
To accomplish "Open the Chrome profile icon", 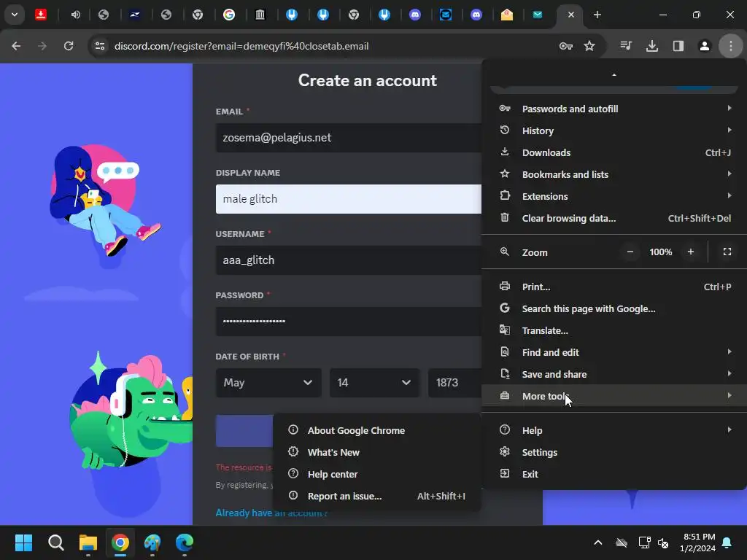I will (x=705, y=46).
